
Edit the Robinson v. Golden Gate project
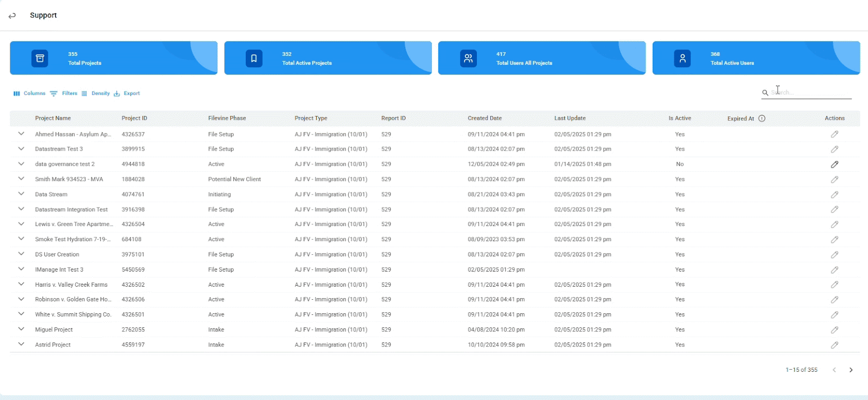[834, 300]
